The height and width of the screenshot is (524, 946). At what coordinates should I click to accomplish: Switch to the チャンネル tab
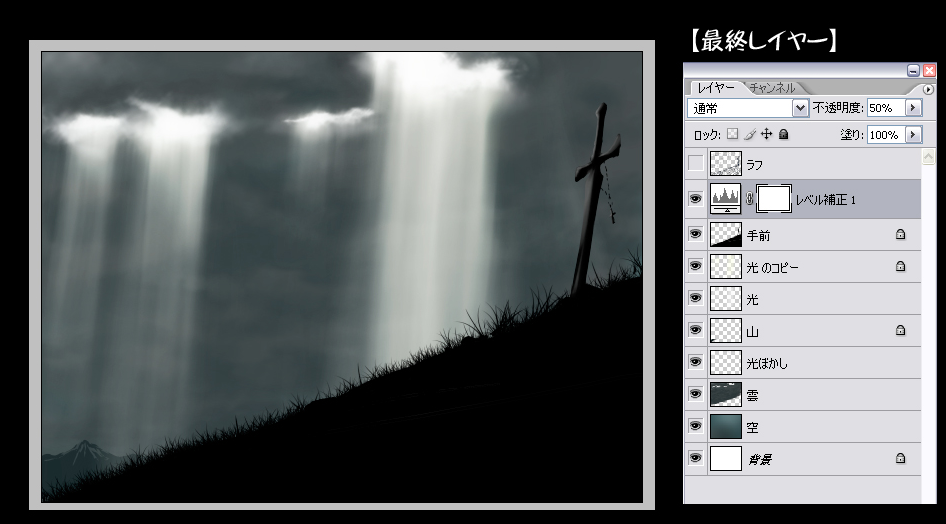coord(772,88)
